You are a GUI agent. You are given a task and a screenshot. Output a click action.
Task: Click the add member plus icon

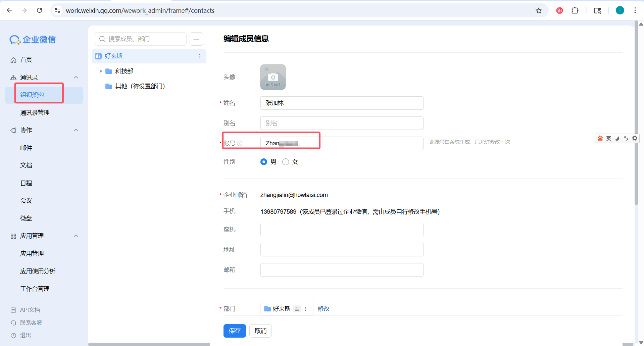point(196,39)
